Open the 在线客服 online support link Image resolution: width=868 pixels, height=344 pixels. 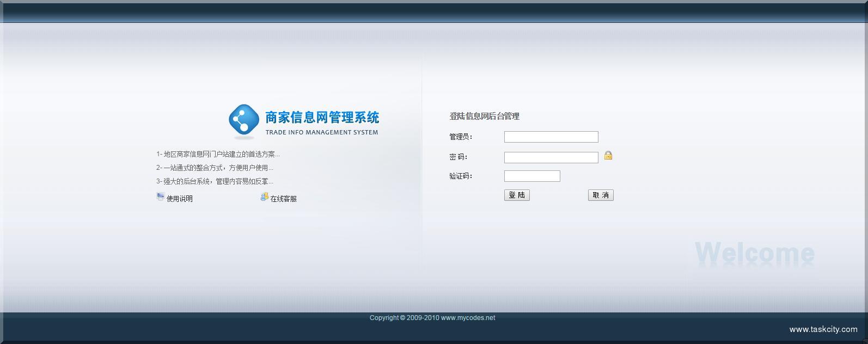pos(283,199)
